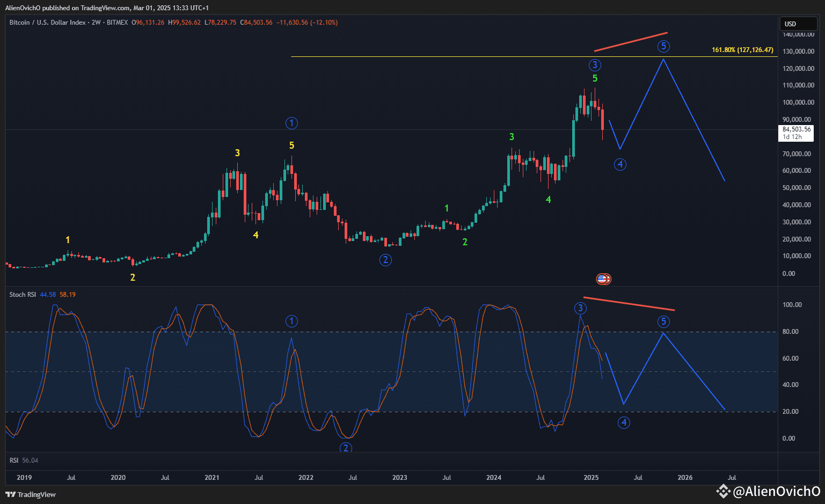Image resolution: width=825 pixels, height=504 pixels.
Task: Click the 20,000.00 price axis label
Action: pyautogui.click(x=797, y=239)
